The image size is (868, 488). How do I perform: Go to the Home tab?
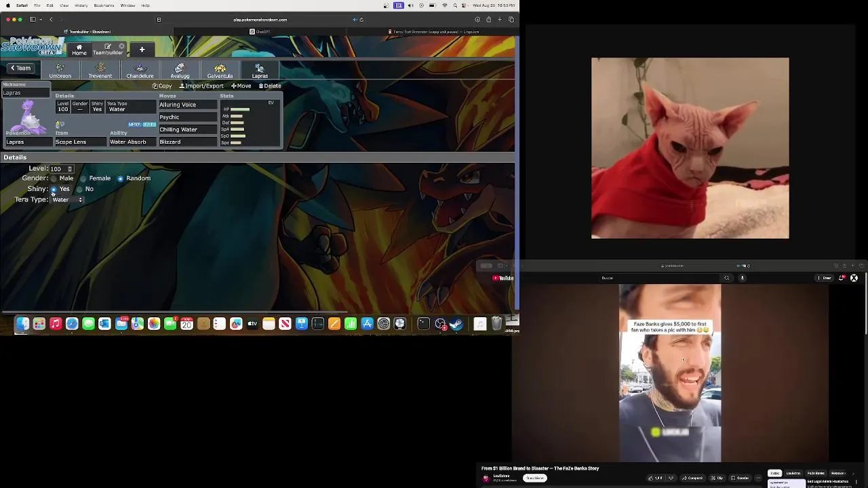click(79, 49)
